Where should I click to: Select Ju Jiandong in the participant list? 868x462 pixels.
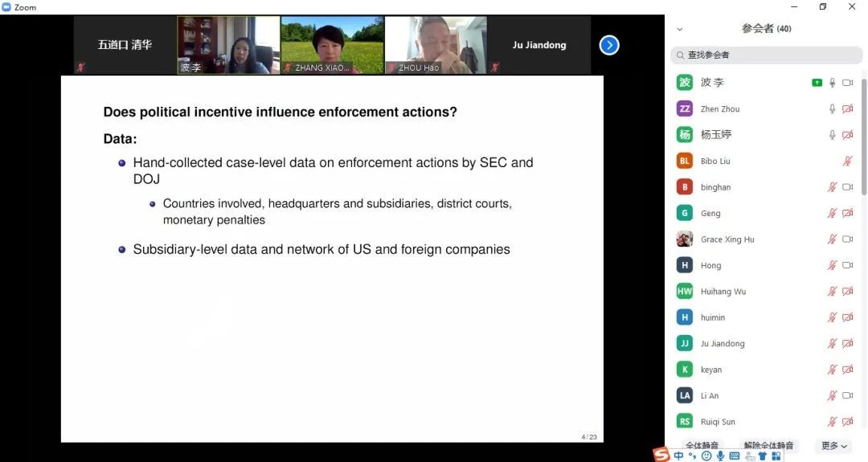click(x=723, y=344)
